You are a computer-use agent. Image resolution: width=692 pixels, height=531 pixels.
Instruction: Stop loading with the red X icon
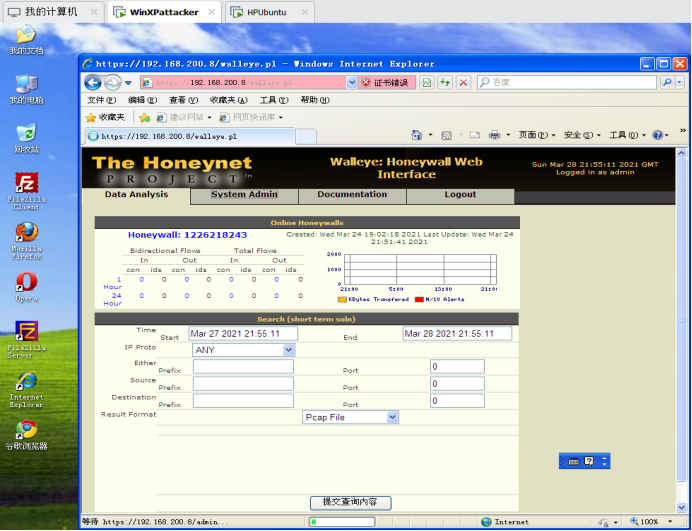click(x=463, y=83)
